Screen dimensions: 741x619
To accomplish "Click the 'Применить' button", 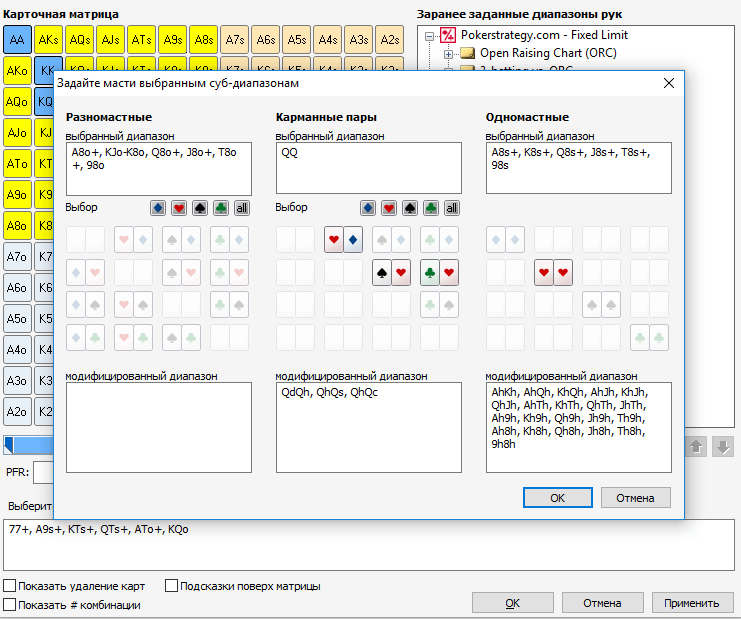I will pyautogui.click(x=691, y=603).
